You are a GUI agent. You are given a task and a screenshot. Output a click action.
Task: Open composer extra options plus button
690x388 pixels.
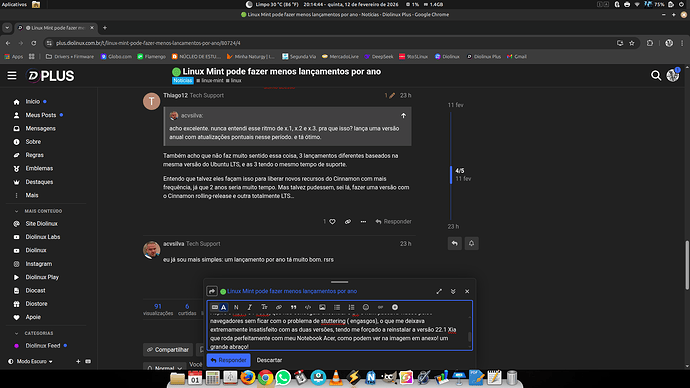(x=395, y=307)
